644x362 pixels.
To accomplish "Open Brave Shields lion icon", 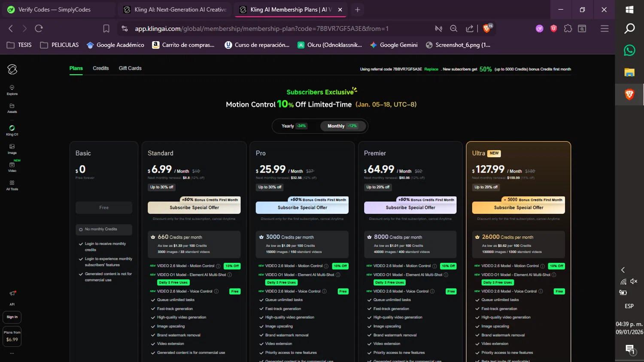I will (487, 28).
